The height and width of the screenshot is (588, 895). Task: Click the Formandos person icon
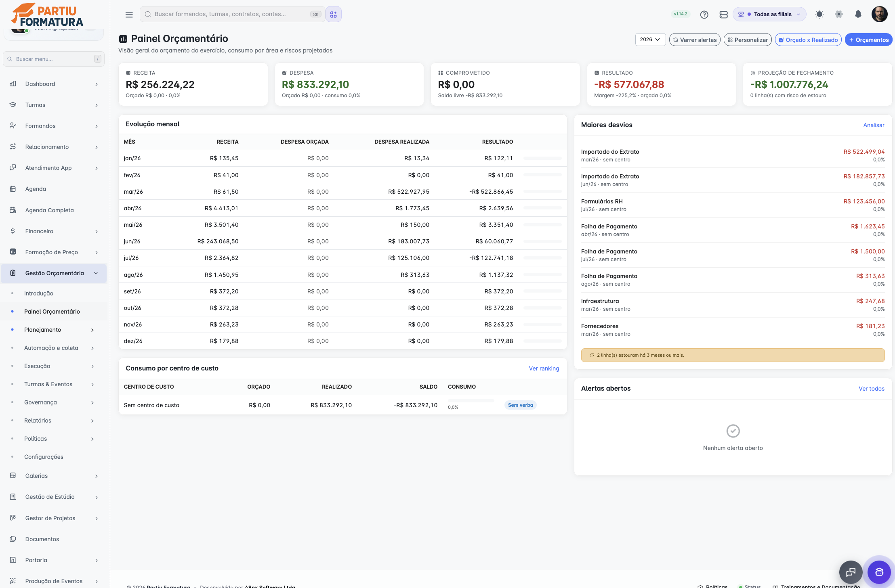click(13, 126)
